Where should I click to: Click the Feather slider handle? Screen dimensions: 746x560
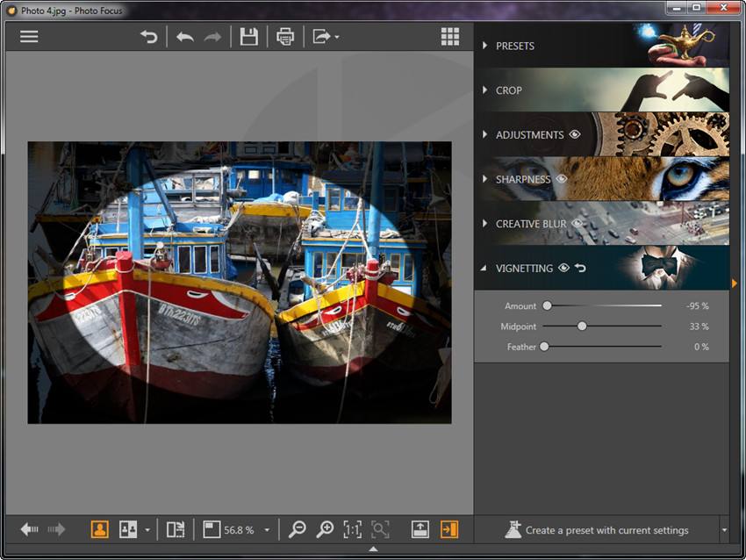click(x=544, y=347)
